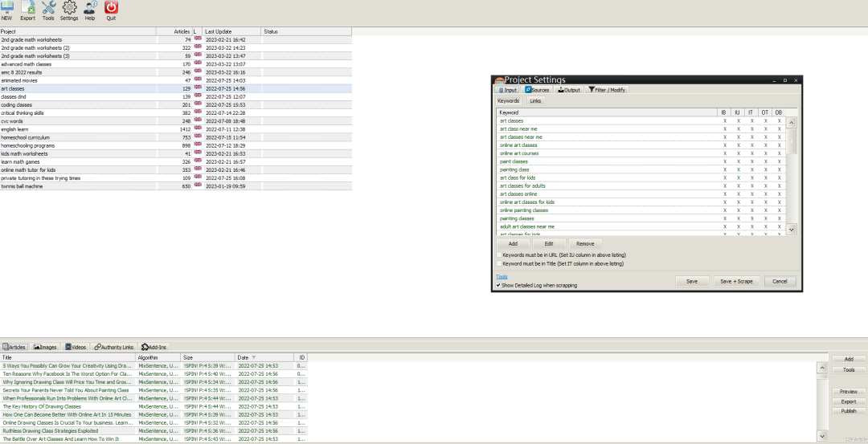Sort articles by the Date column header
Image resolution: width=868 pixels, height=444 pixels.
pyautogui.click(x=246, y=357)
